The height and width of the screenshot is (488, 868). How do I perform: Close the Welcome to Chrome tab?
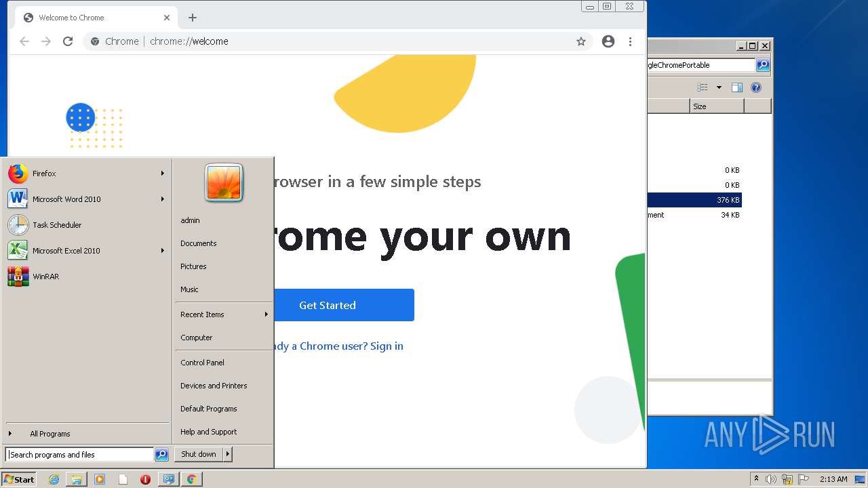click(167, 18)
